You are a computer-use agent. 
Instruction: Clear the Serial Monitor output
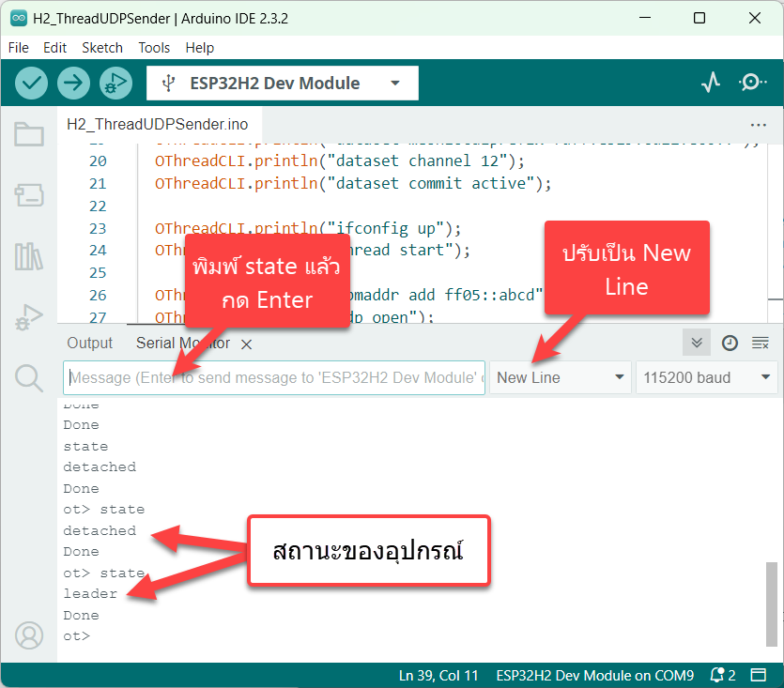tap(761, 344)
